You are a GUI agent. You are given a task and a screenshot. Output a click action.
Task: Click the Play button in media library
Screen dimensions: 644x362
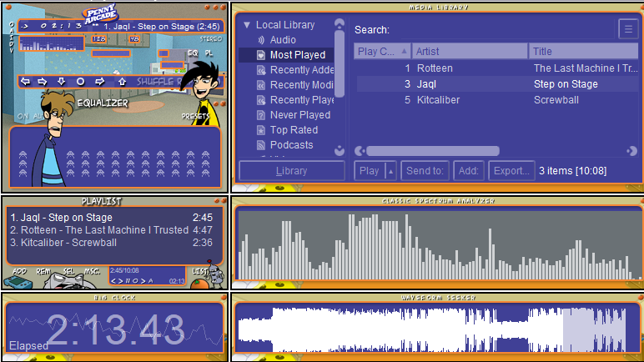click(370, 171)
